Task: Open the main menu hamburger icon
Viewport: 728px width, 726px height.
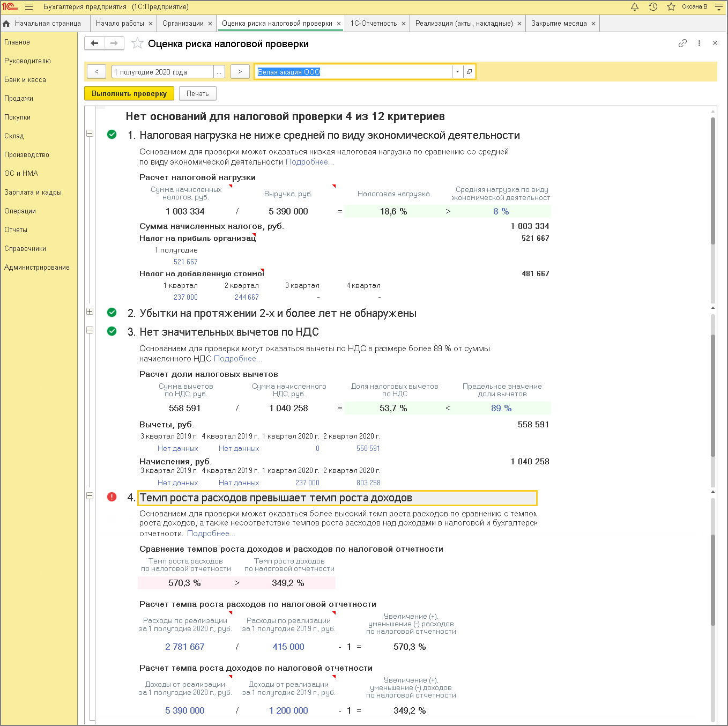Action: pyautogui.click(x=29, y=7)
